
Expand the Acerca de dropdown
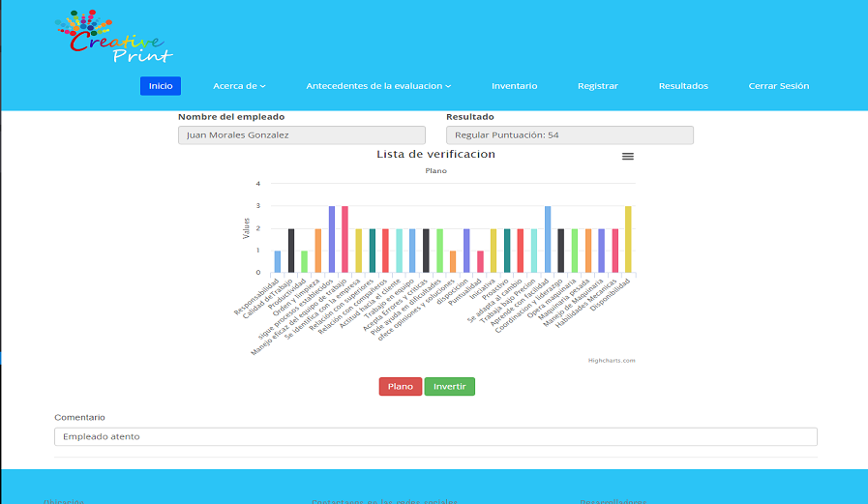(239, 86)
